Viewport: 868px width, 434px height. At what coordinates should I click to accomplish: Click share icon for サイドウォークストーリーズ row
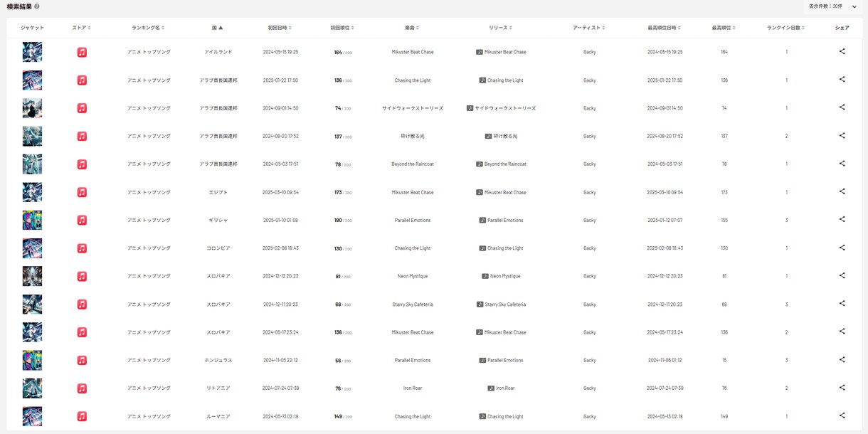tap(842, 108)
